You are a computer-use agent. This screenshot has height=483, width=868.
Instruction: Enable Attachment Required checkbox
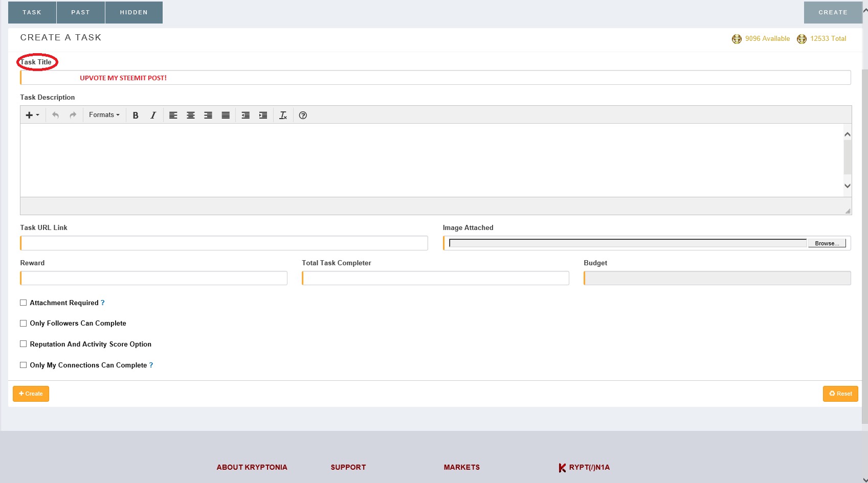click(23, 303)
